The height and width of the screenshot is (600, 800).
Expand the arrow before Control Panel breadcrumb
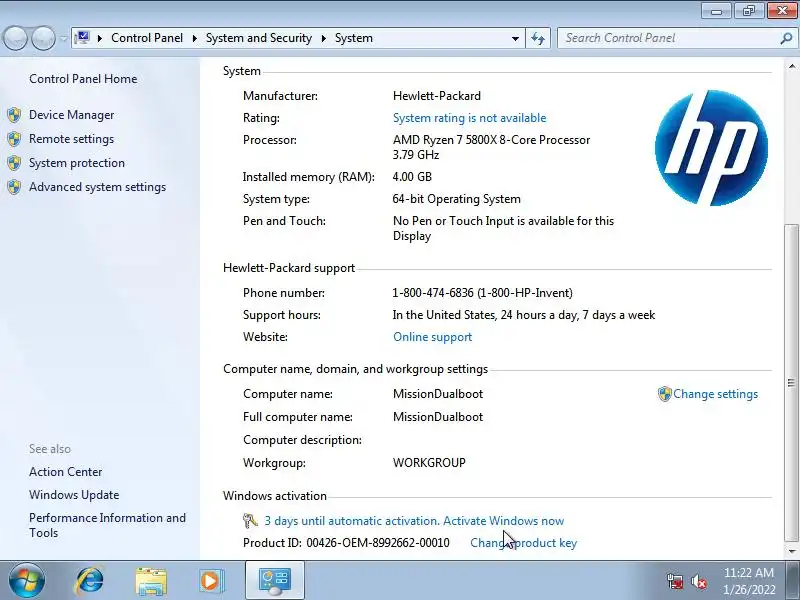click(100, 38)
